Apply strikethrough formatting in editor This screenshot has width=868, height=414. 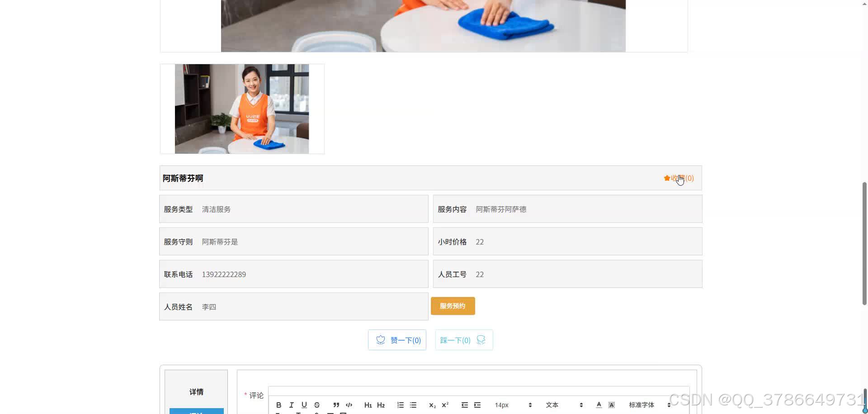tap(316, 405)
